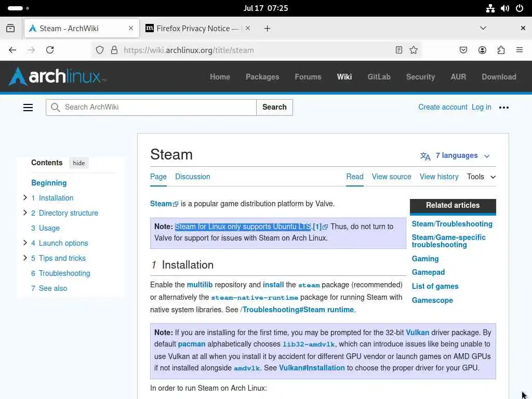Image resolution: width=532 pixels, height=399 pixels.
Task: Open system volume icon
Action: [x=505, y=8]
